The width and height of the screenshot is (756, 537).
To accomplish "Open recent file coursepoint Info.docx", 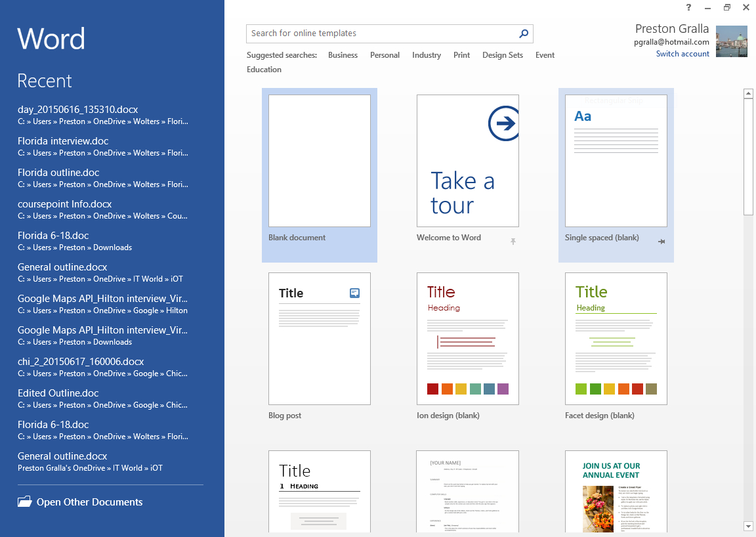I will click(64, 204).
